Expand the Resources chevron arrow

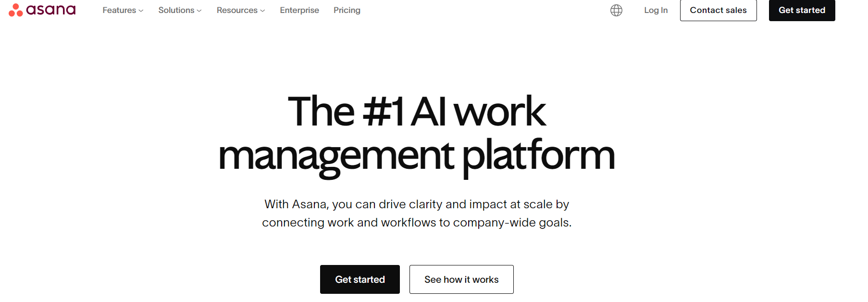click(262, 11)
